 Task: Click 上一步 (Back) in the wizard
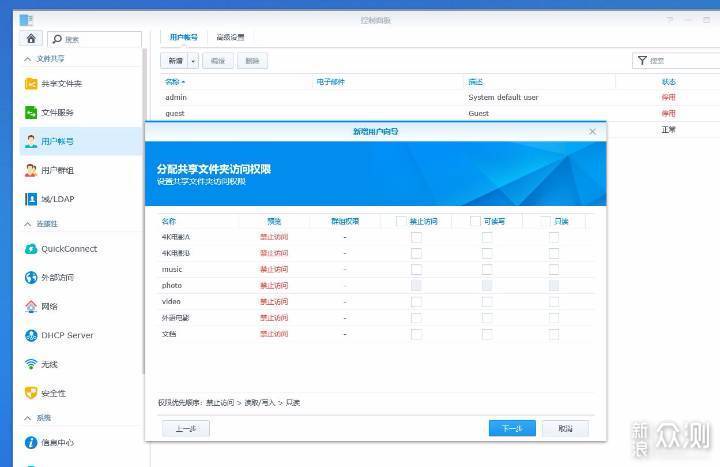185,428
